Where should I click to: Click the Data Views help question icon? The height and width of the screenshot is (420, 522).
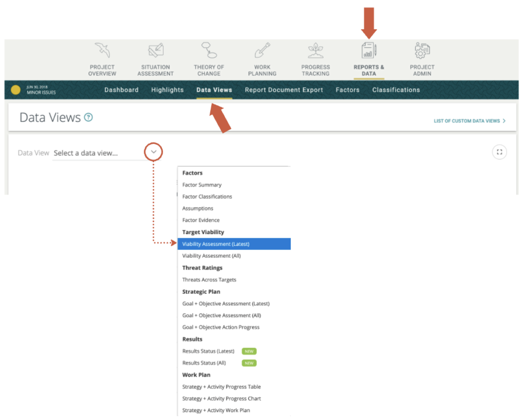click(88, 118)
